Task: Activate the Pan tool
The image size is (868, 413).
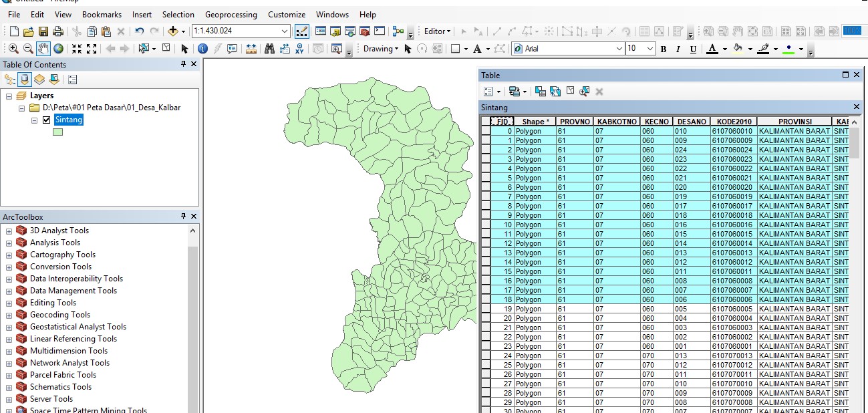Action: [x=43, y=48]
